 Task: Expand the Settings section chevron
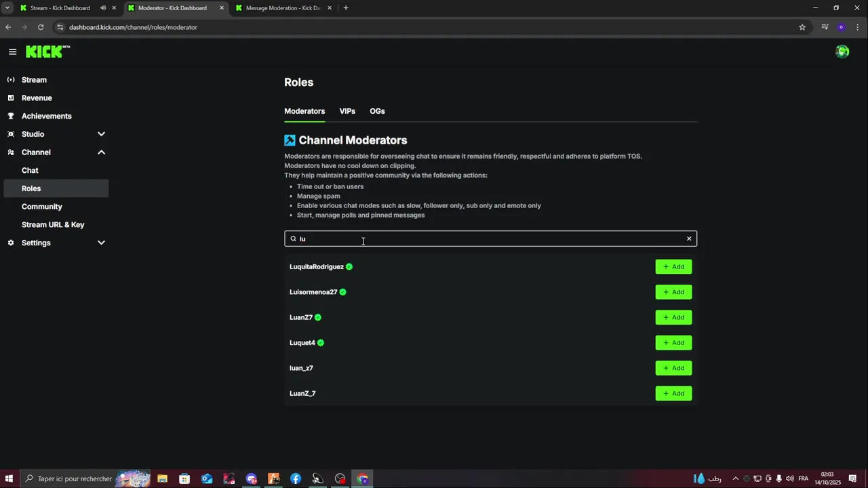pyautogui.click(x=101, y=243)
